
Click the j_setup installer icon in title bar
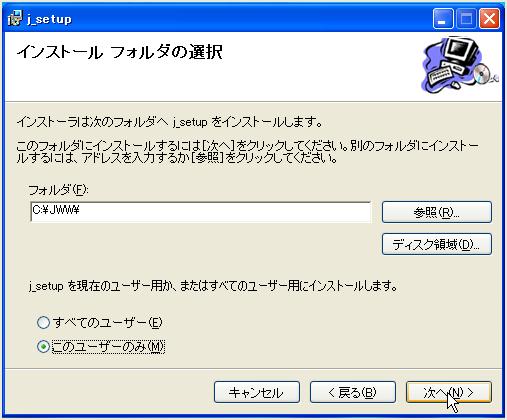click(15, 18)
